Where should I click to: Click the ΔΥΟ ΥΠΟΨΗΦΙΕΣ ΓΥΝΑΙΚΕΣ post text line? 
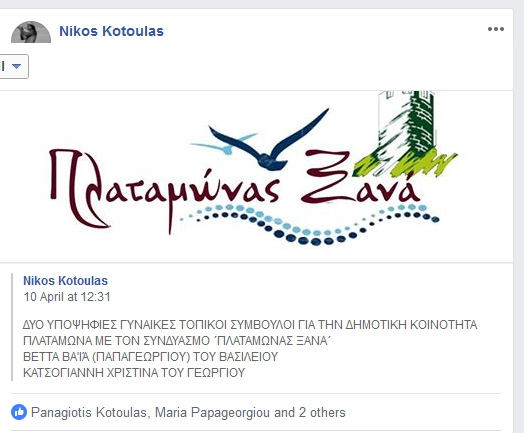tap(250, 325)
